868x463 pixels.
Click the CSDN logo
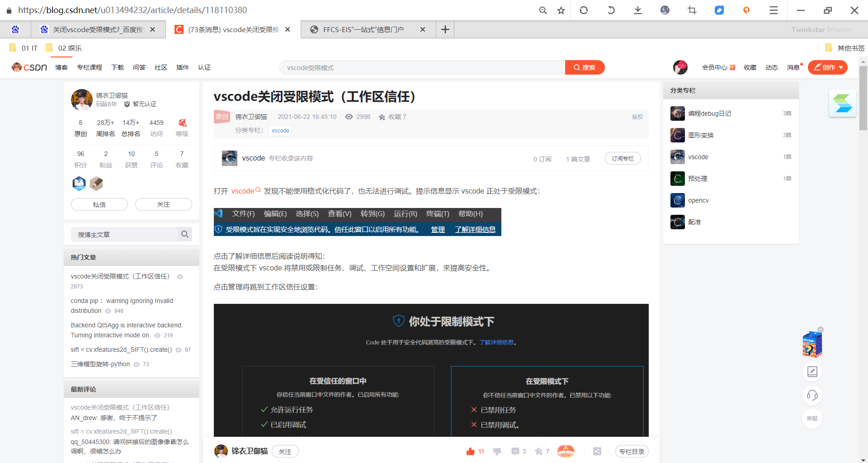pyautogui.click(x=29, y=67)
